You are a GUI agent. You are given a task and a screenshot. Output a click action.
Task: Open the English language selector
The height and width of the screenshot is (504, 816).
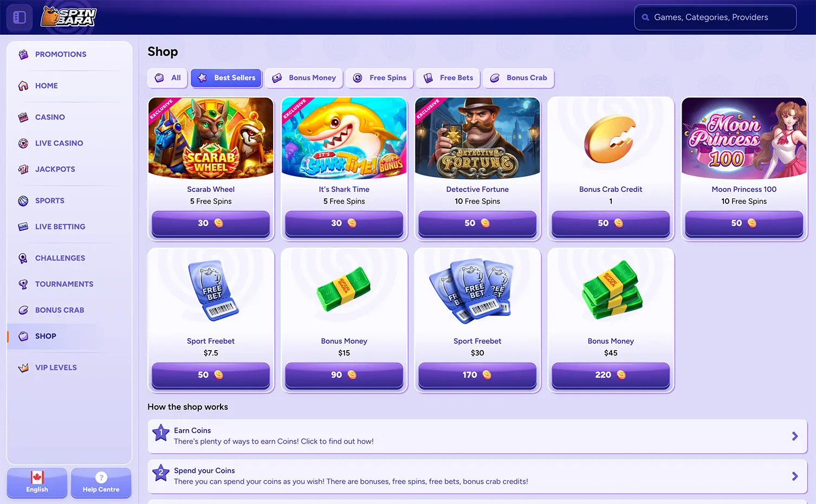(37, 482)
